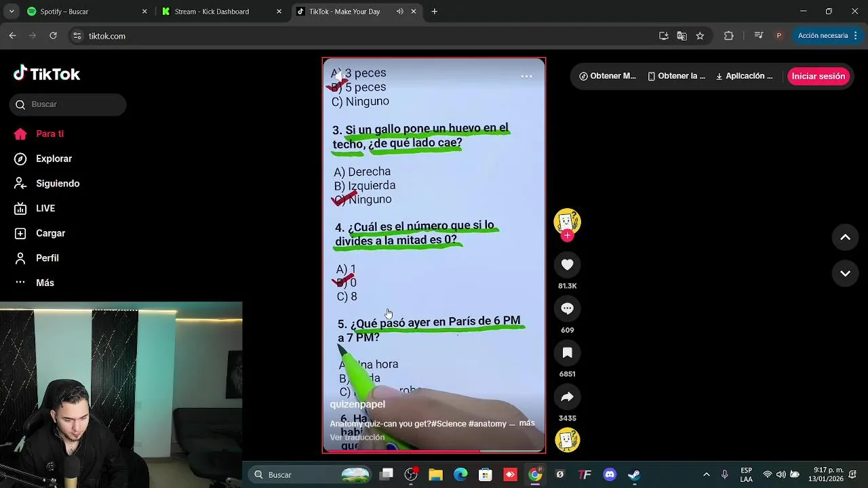This screenshot has height=488, width=868.
Task: Click Ver traducción under the caption
Action: point(357,438)
